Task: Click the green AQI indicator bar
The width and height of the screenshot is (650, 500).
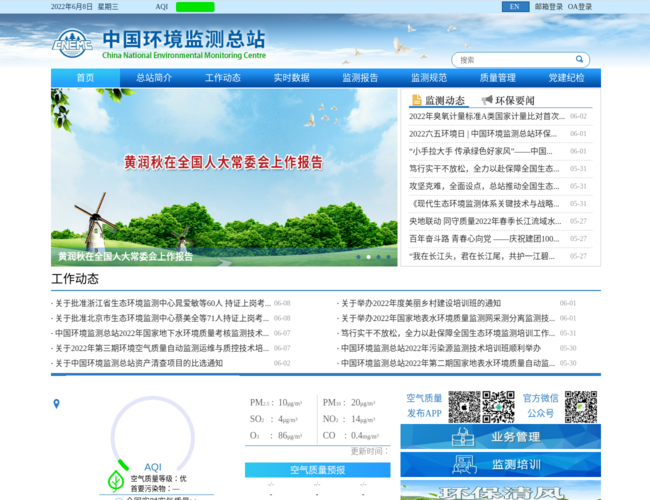Action: click(x=195, y=7)
